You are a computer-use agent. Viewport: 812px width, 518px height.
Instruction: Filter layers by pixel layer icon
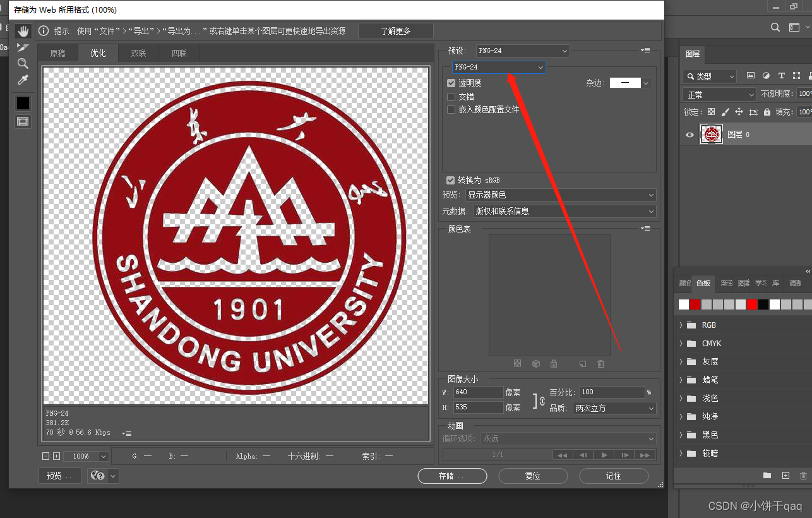click(751, 75)
